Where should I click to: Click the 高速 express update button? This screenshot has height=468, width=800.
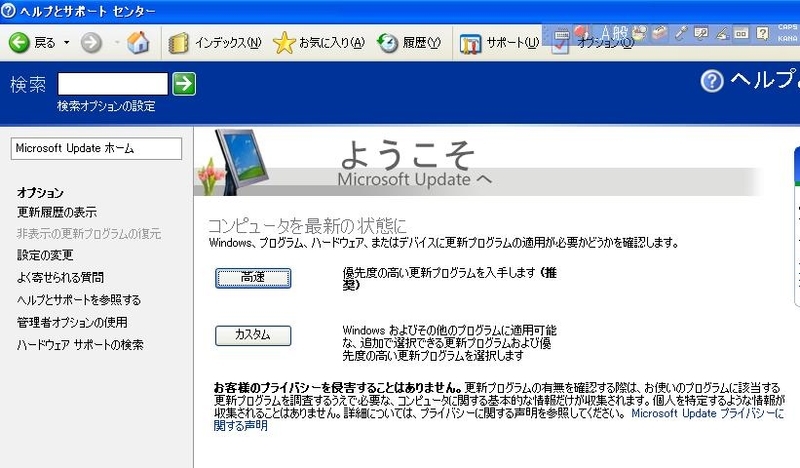click(x=253, y=278)
